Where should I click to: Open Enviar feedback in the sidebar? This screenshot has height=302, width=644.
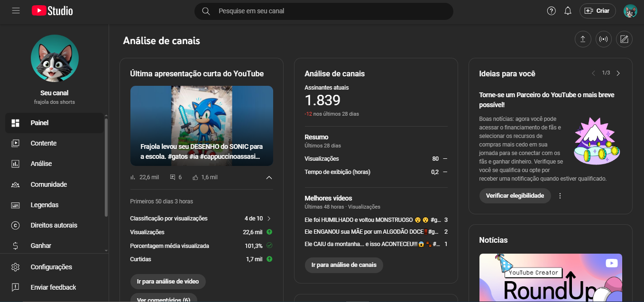click(55, 287)
